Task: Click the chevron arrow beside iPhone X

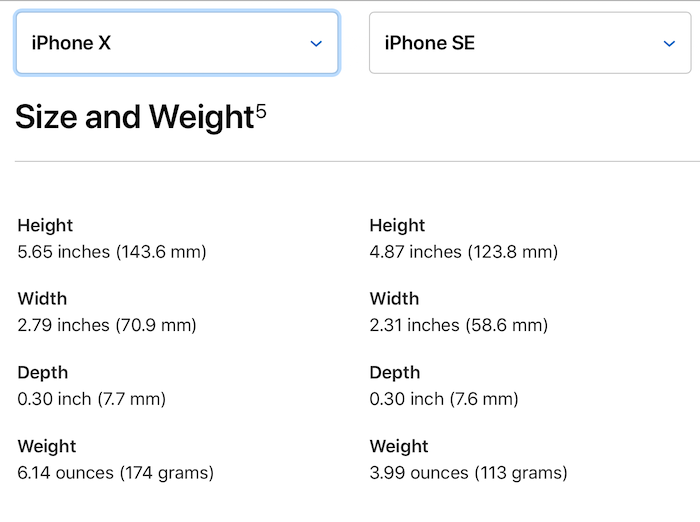Action: pyautogui.click(x=316, y=43)
